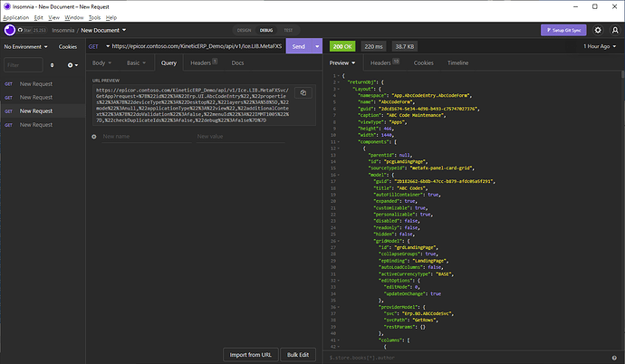Screen dimensions: 625x364
Task: Click the Insomnia logo icon
Action: coord(12,29)
